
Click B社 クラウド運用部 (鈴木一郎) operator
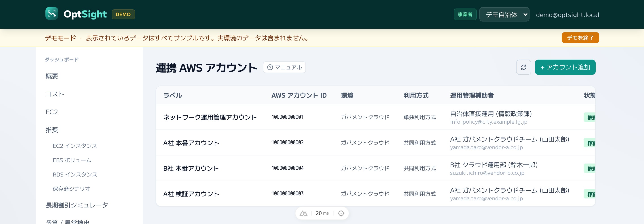(494, 165)
